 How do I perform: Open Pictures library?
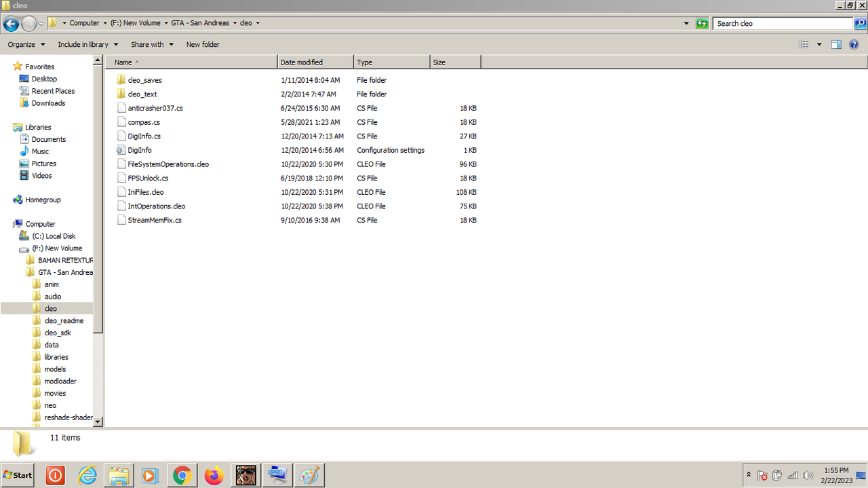pyautogui.click(x=44, y=164)
